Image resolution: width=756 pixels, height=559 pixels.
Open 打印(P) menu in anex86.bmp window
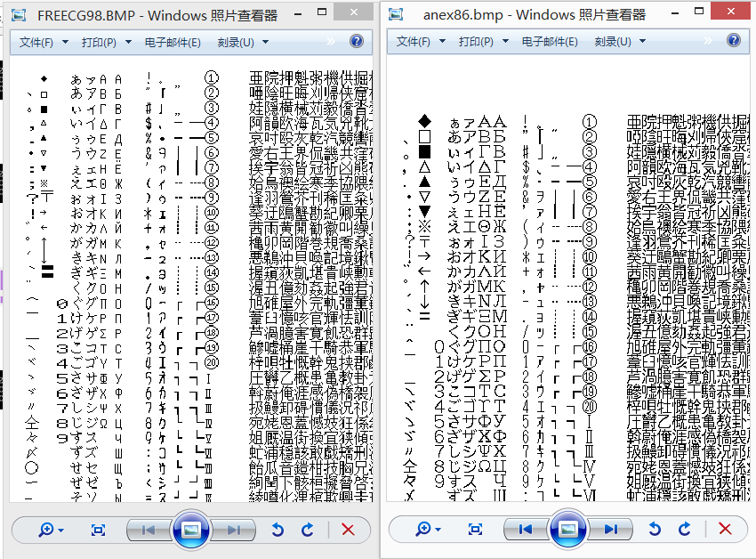tap(476, 42)
